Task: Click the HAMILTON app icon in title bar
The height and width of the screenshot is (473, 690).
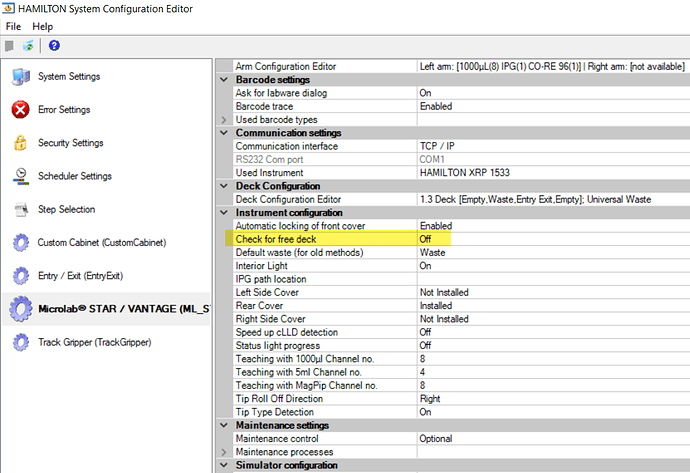Action: (x=8, y=8)
